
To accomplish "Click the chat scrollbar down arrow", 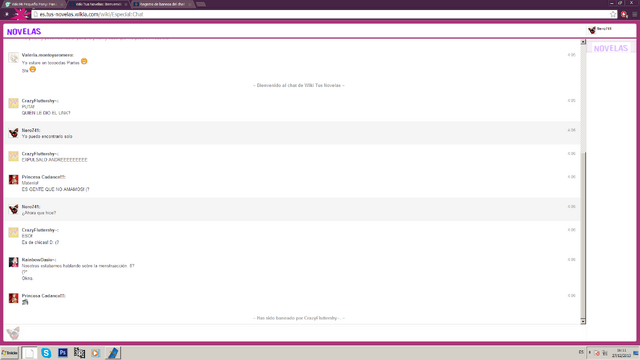I will [583, 321].
